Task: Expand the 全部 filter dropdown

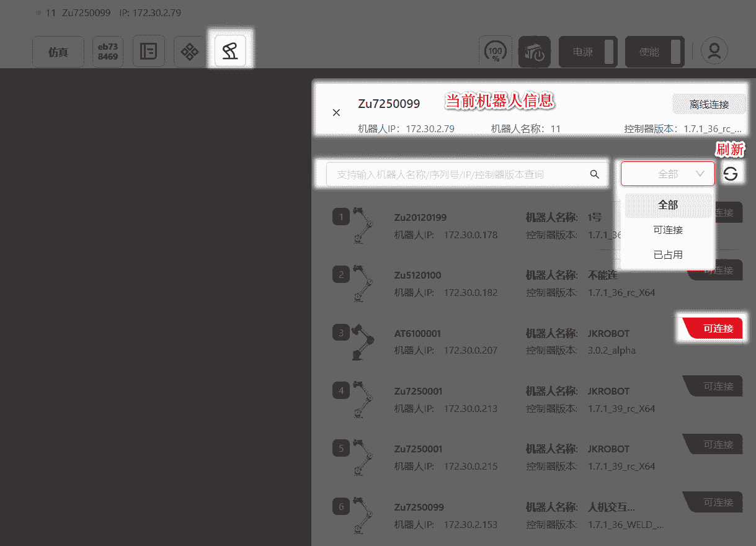Action: 667,174
